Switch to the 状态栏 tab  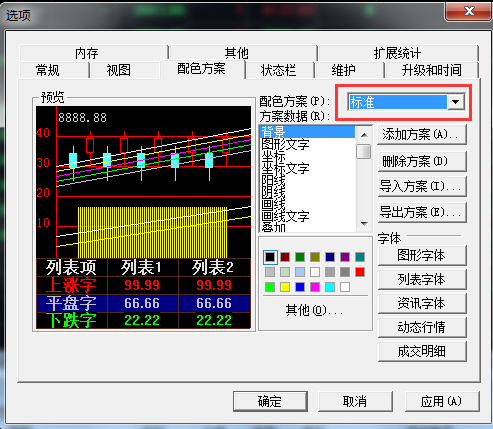pos(279,70)
